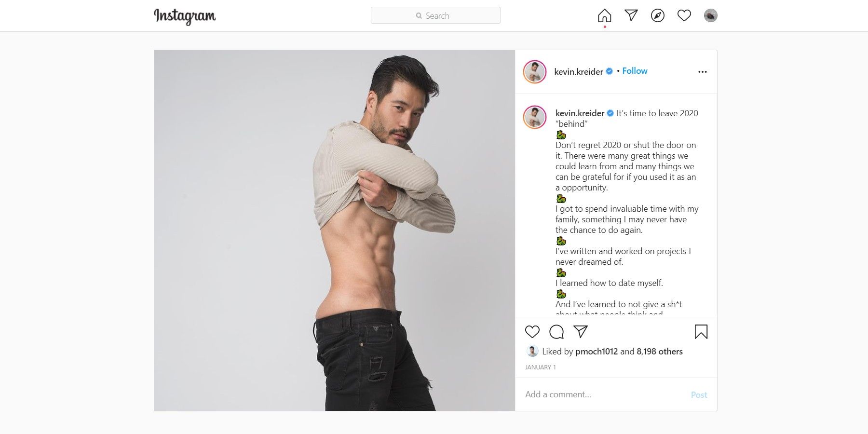Image resolution: width=868 pixels, height=434 pixels.
Task: Open activity heart icon in top bar
Action: pos(684,16)
